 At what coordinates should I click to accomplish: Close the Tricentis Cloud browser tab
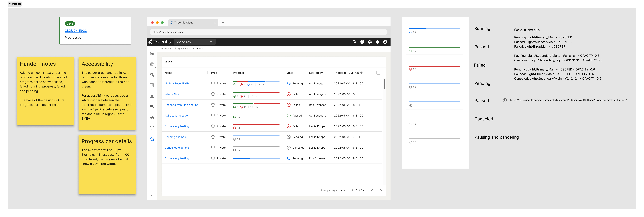(215, 23)
